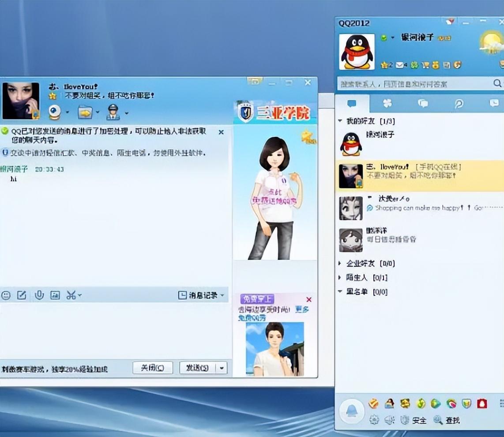Click the green play video icon
Screen dimensions: 504x437
point(436,403)
